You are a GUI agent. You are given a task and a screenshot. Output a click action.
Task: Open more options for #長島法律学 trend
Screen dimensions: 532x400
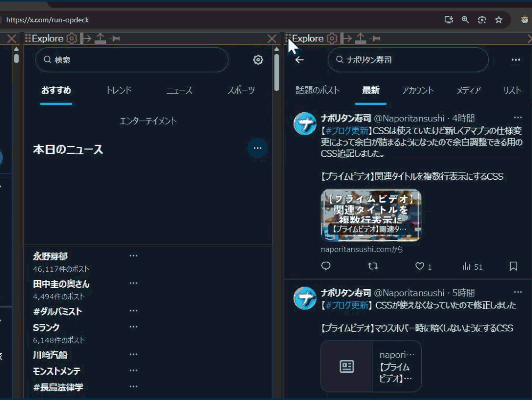[134, 386]
